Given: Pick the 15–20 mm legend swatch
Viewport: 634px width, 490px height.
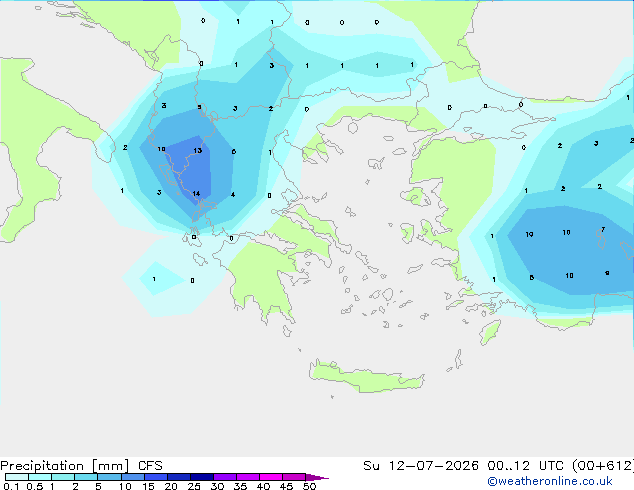Looking at the screenshot, I should 156,477.
